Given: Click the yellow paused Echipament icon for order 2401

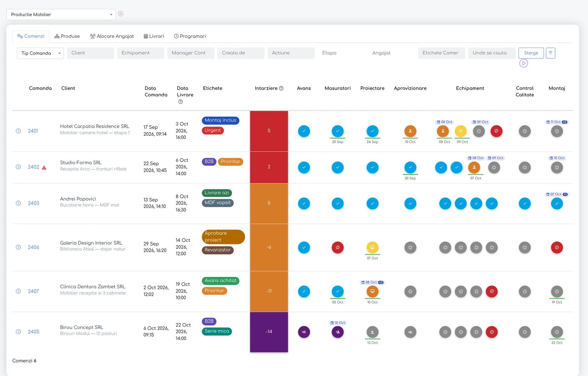Looking at the screenshot, I should tap(461, 131).
